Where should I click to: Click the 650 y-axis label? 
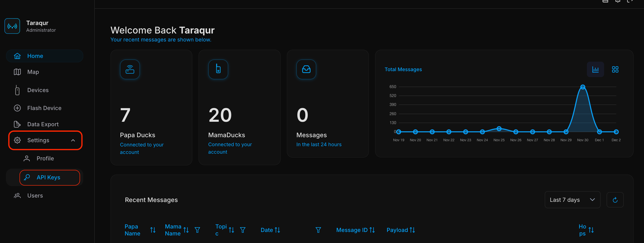click(393, 87)
